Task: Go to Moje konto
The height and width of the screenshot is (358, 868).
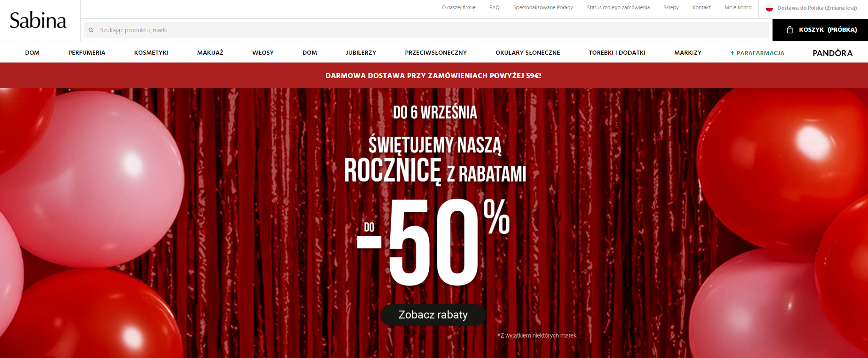Action: [x=738, y=8]
